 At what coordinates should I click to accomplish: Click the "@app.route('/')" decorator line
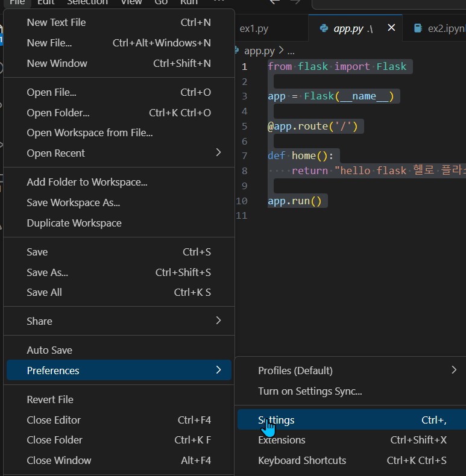(313, 126)
